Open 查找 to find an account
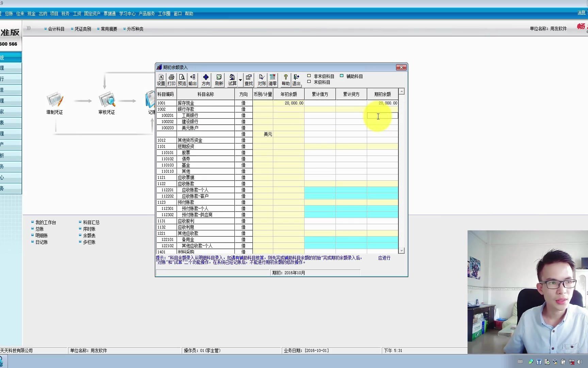This screenshot has width=588, height=368. [x=249, y=80]
